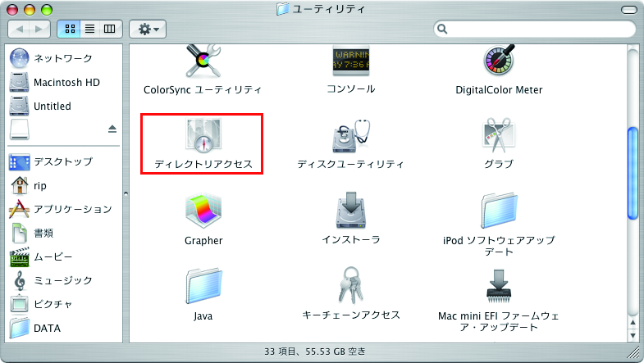Viewport: 644px width, 363px height.
Task: Switch to column view
Action: tap(110, 29)
